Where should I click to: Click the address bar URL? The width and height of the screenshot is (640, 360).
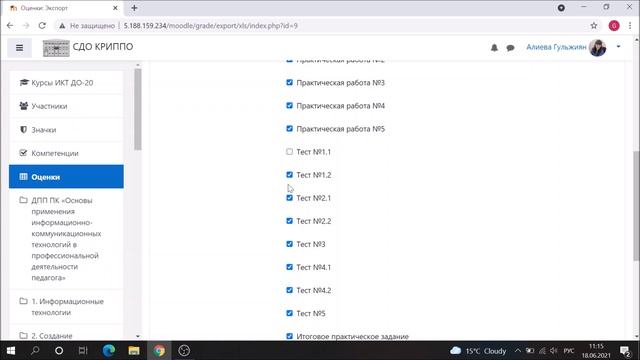pyautogui.click(x=211, y=26)
